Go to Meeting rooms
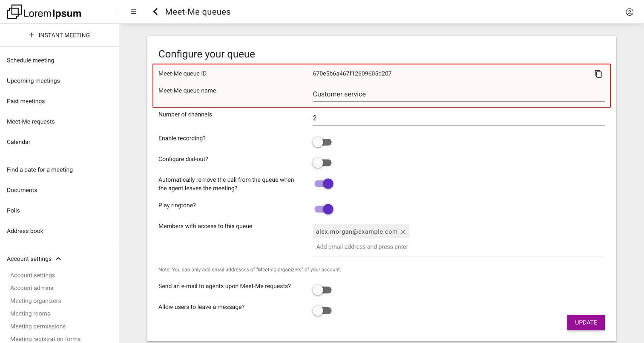644x343 pixels. click(x=30, y=314)
